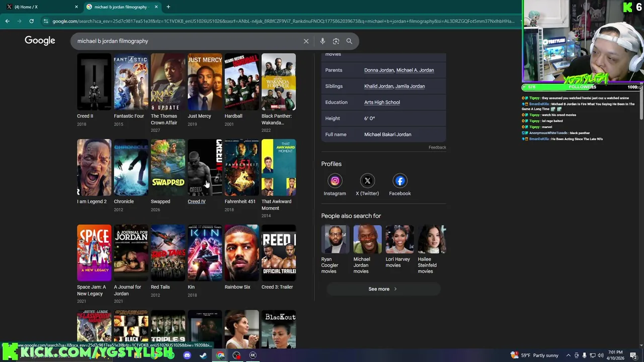
Task: Open the Just Mercy movie poster
Action: (x=205, y=82)
